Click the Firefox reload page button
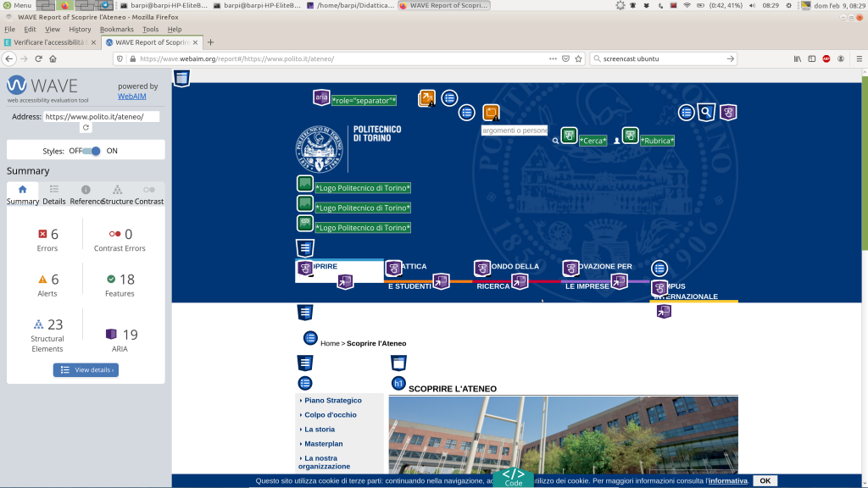The width and height of the screenshot is (868, 488). pyautogui.click(x=38, y=58)
